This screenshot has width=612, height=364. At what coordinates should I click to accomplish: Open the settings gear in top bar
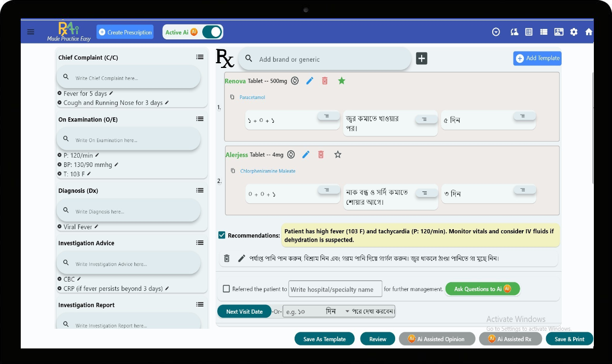(574, 32)
